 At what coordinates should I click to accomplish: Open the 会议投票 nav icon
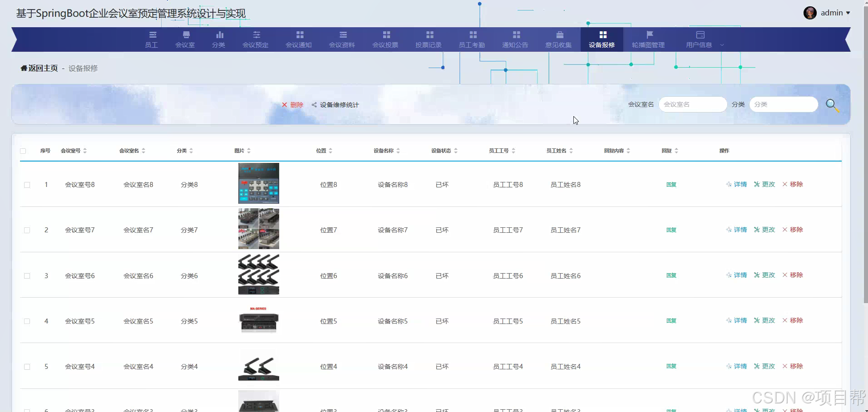pyautogui.click(x=386, y=35)
